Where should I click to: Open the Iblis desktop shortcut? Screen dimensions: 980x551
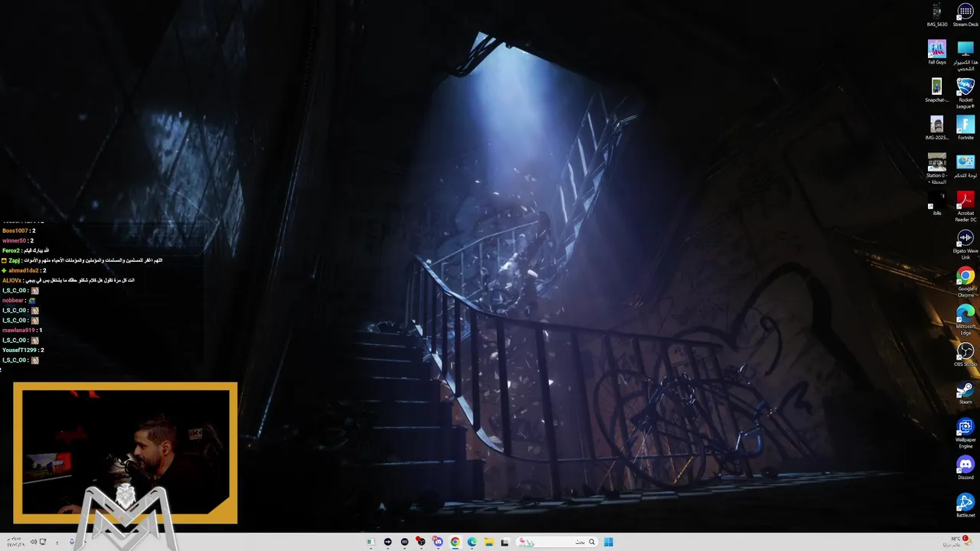(x=937, y=204)
